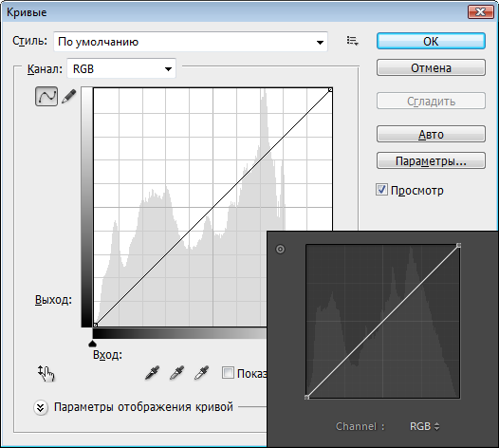Pick the white point eyedropper
The image size is (499, 448).
coord(201,372)
